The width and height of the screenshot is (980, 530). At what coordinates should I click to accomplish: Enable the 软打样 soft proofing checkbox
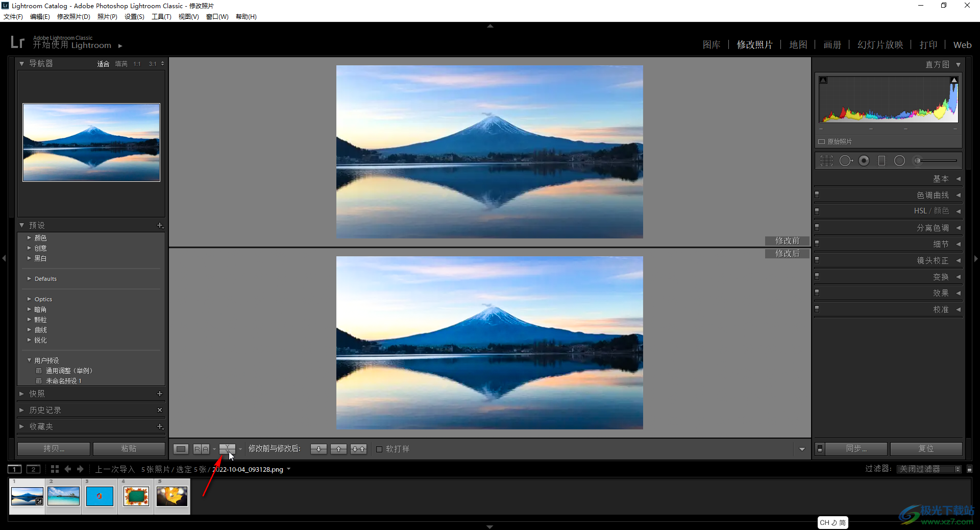(x=379, y=449)
